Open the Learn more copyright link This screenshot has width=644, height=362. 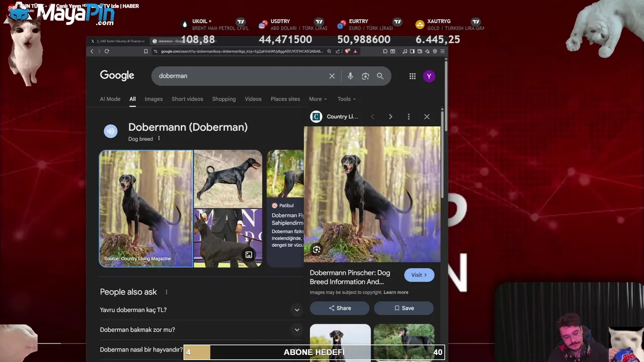point(396,292)
